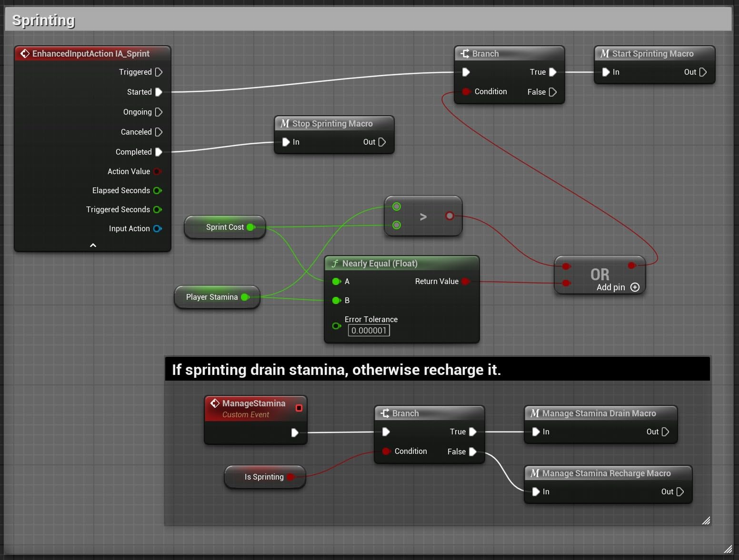Click the Error Tolerance input pin
Screen dimensions: 739x560
(x=336, y=326)
